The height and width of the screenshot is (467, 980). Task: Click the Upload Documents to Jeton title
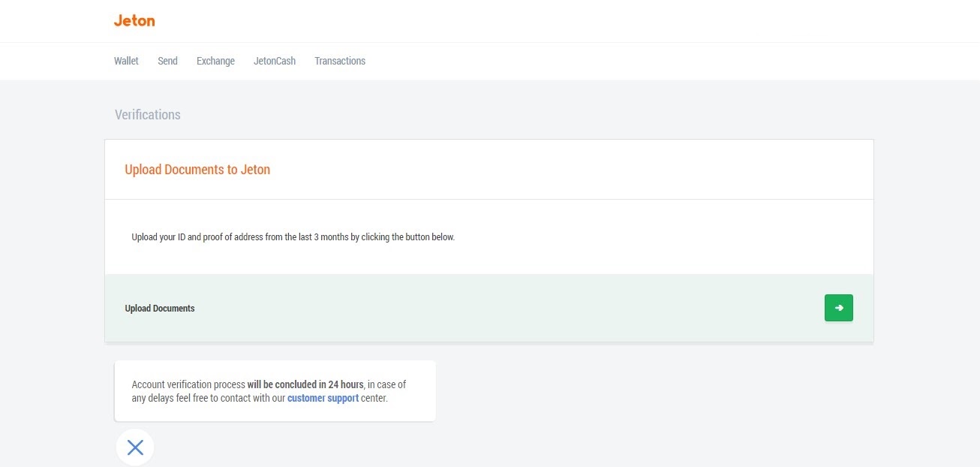tap(197, 170)
